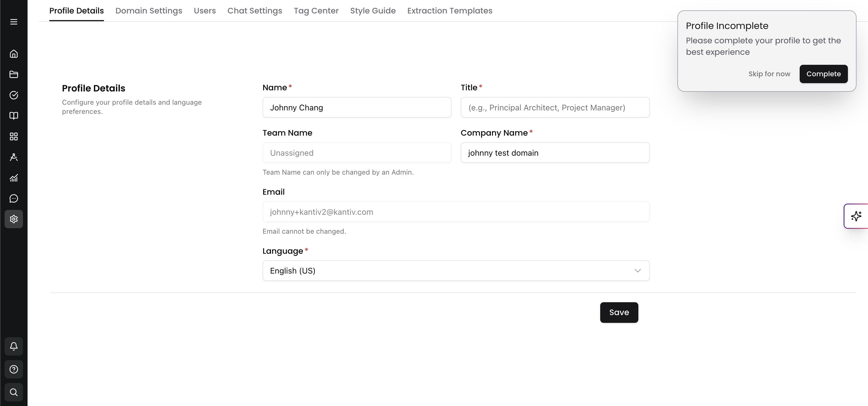Switch to the Style Guide tab
868x406 pixels.
373,11
